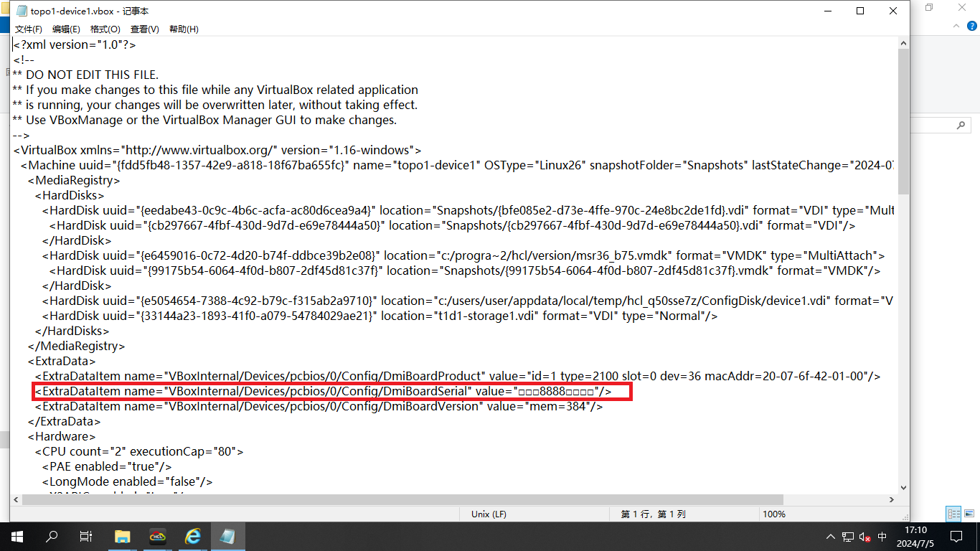
Task: Click the vertical scrollbar down arrow
Action: 904,488
